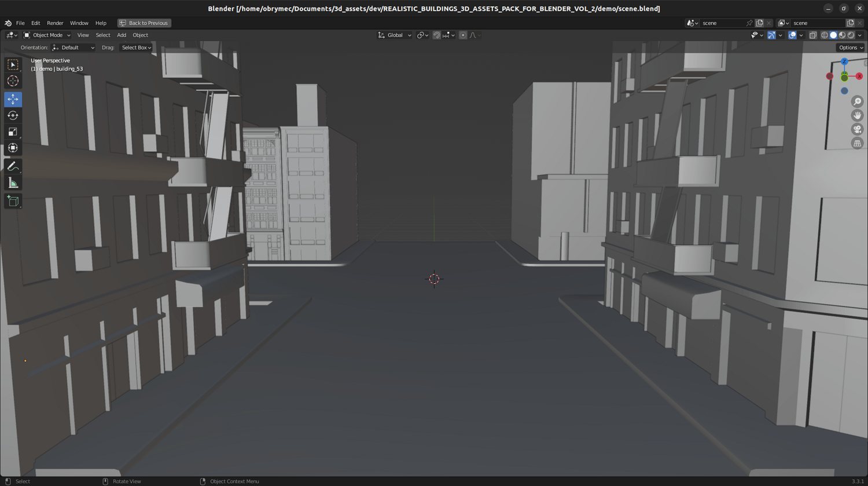Open the viewport Select menu

(103, 35)
